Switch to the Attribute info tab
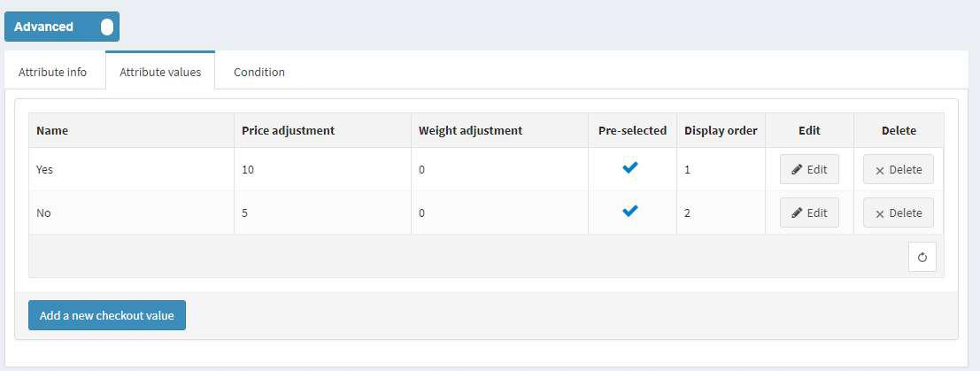 [x=52, y=72]
